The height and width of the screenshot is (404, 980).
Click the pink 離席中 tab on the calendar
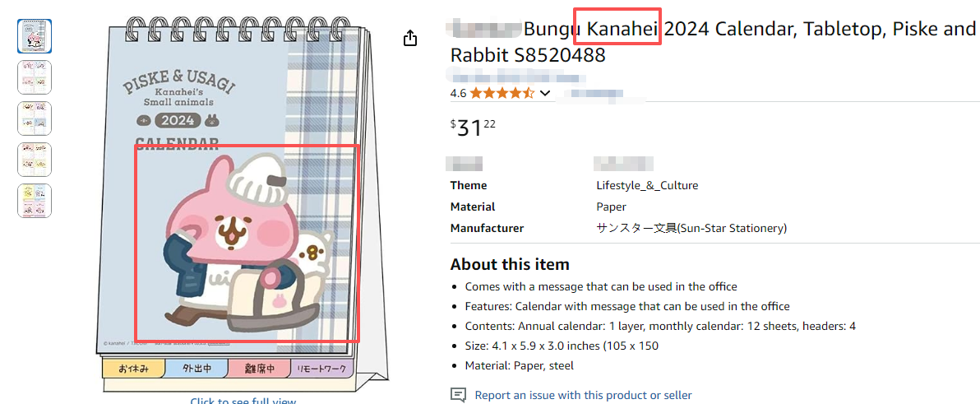(x=258, y=369)
